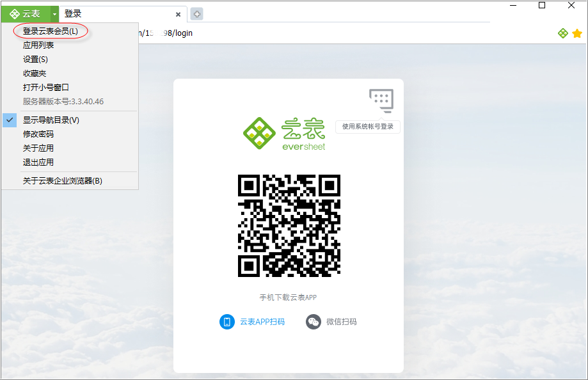This screenshot has height=380, width=588.
Task: Select 收藏夹 in the menu
Action: (x=34, y=74)
